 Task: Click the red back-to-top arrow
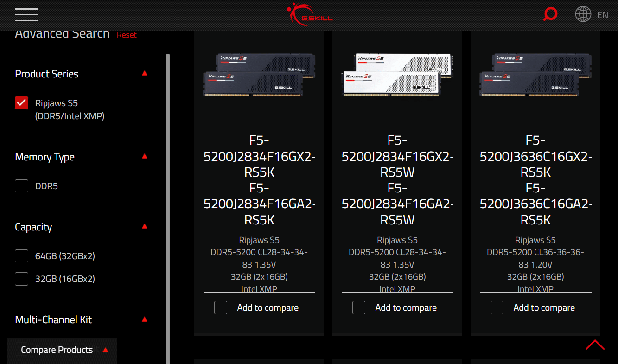coord(595,345)
